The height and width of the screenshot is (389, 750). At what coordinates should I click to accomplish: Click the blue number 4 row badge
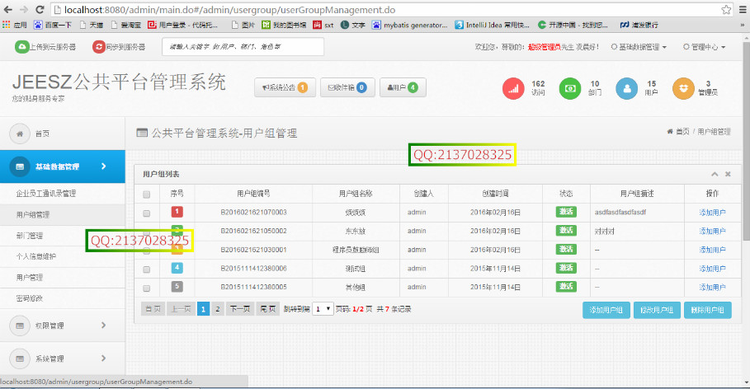pos(177,267)
